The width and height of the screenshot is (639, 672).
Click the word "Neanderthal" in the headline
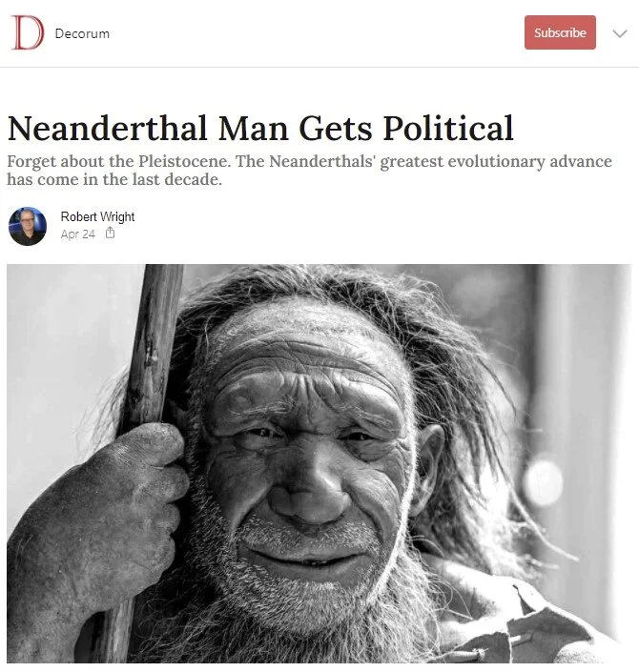coord(107,128)
